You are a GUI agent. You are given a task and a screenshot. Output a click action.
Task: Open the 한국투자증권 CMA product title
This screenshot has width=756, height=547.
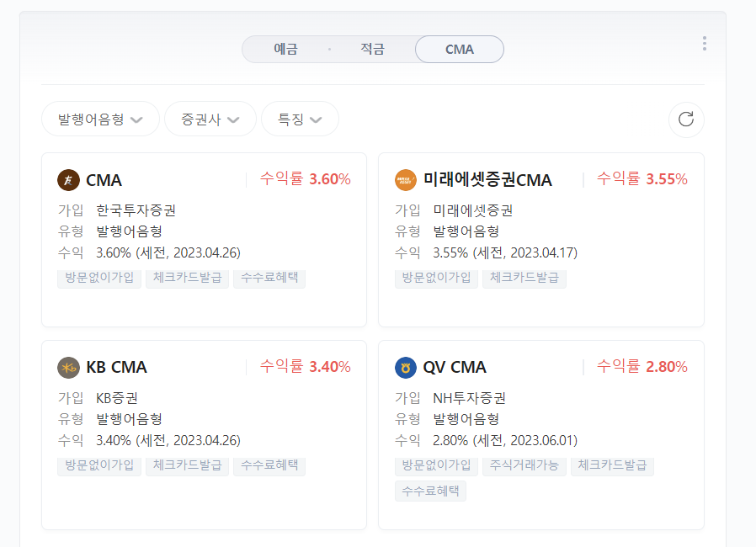point(104,180)
